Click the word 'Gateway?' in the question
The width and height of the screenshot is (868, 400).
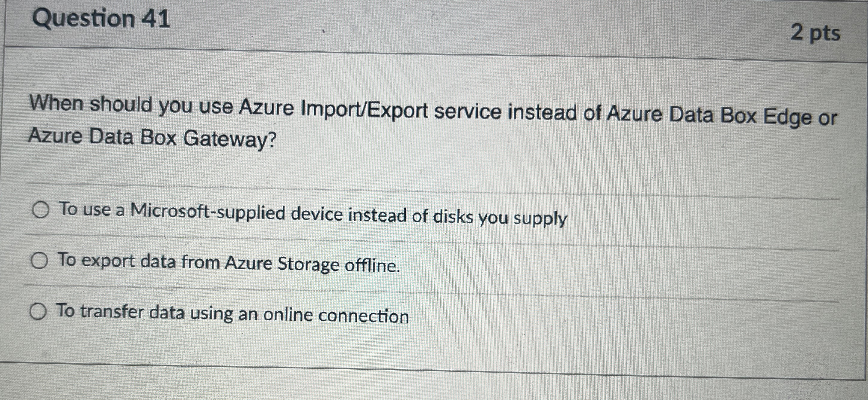coord(230,139)
